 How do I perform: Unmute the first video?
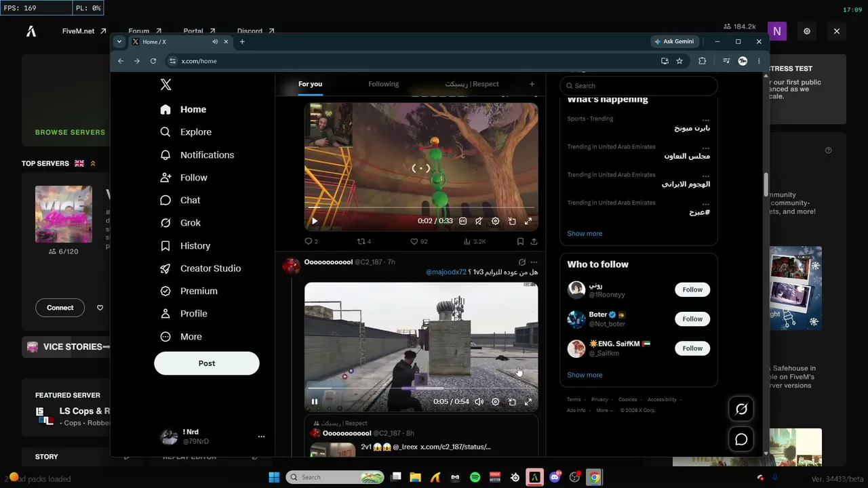[479, 221]
